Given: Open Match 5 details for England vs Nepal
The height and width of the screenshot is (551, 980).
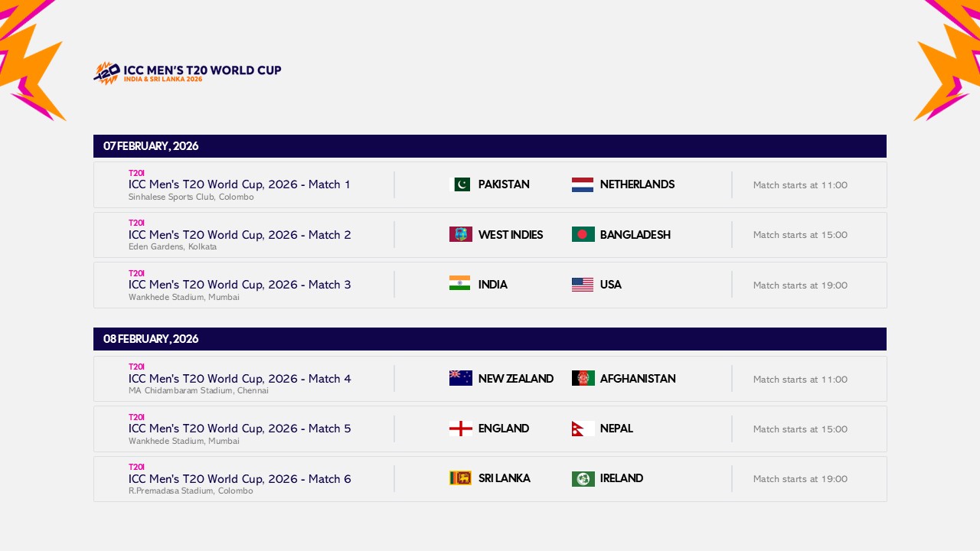Looking at the screenshot, I should pyautogui.click(x=238, y=429).
